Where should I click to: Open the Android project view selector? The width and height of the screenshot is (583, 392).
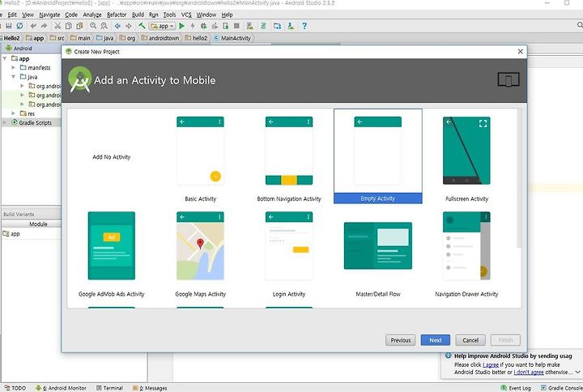pyautogui.click(x=19, y=49)
